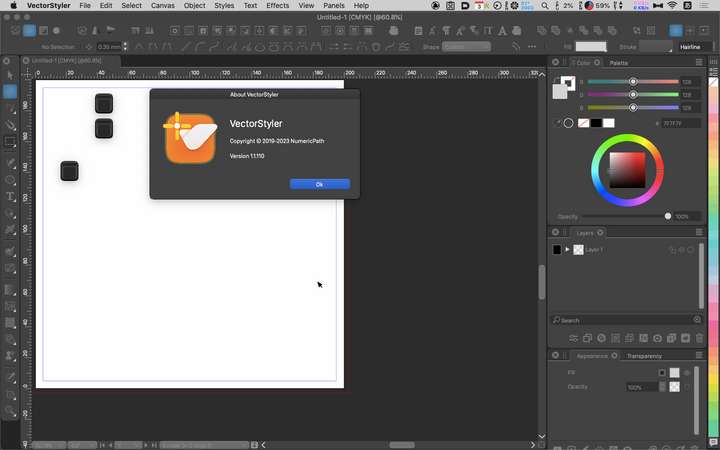Open the Stroke style dropdown in the toolbar
Image resolution: width=720 pixels, height=450 pixels.
pyautogui.click(x=656, y=46)
